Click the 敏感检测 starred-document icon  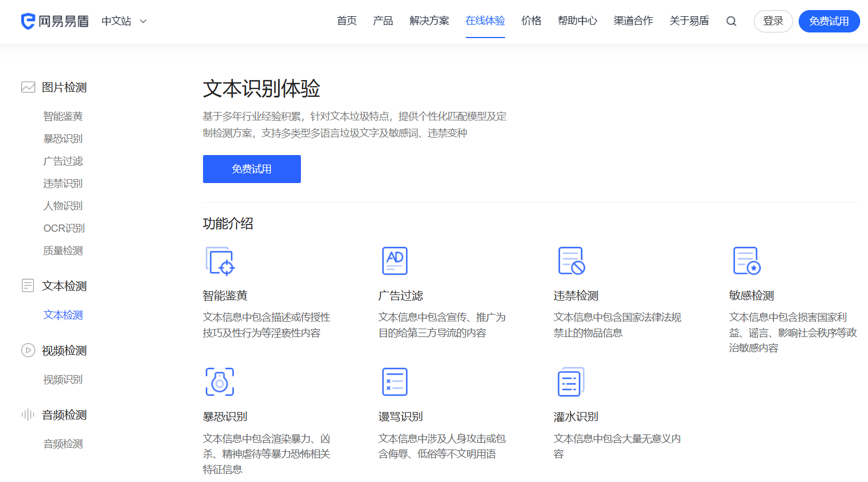(x=746, y=260)
